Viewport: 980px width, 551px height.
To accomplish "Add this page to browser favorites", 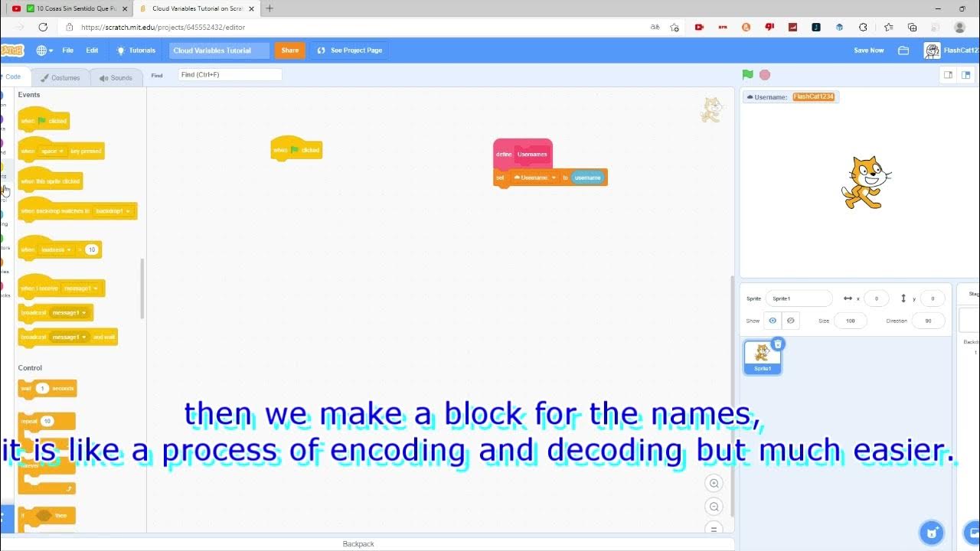I will tap(675, 27).
